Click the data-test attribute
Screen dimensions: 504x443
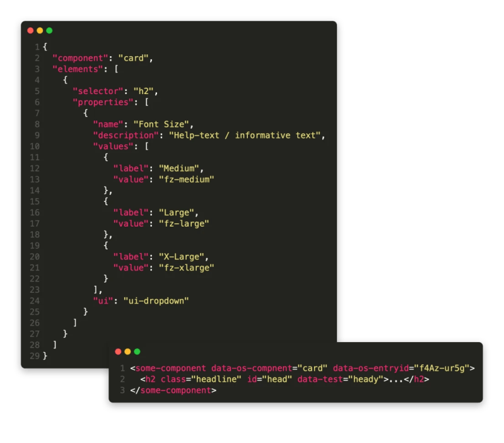(320, 379)
